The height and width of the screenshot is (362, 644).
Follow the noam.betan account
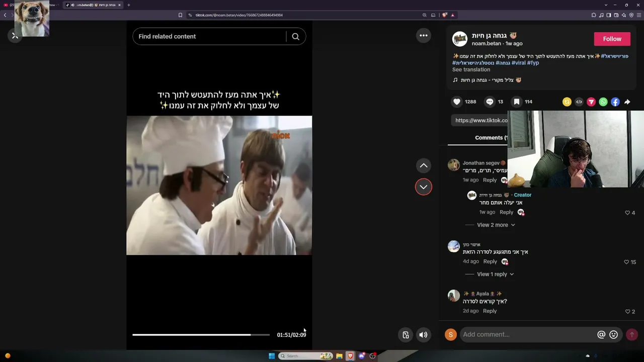pos(612,39)
